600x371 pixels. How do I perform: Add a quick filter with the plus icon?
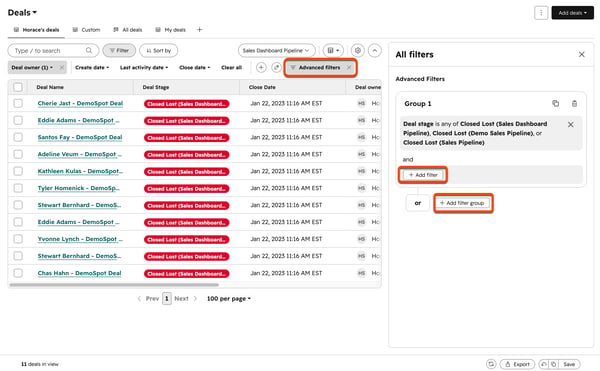261,67
